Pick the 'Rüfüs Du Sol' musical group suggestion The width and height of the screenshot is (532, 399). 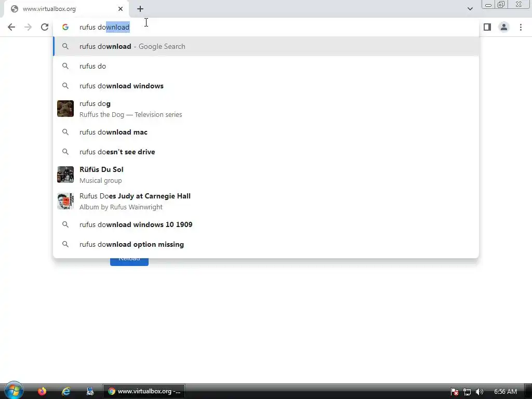click(x=266, y=175)
